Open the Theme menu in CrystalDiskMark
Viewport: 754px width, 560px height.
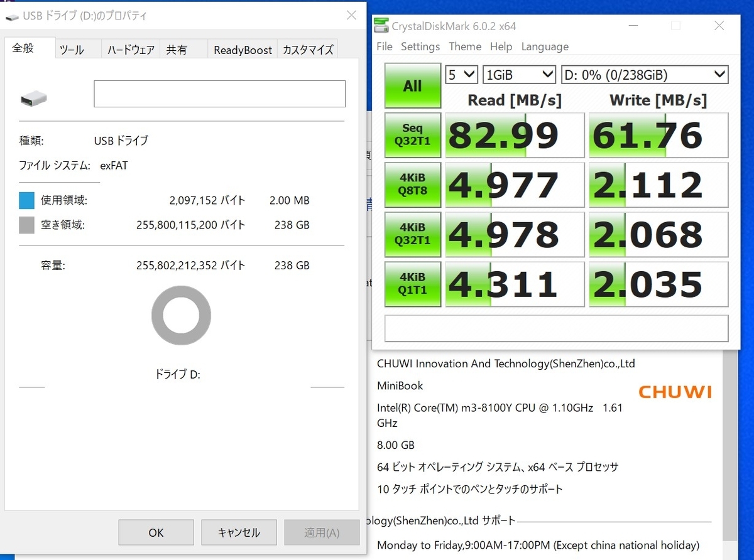click(x=465, y=46)
